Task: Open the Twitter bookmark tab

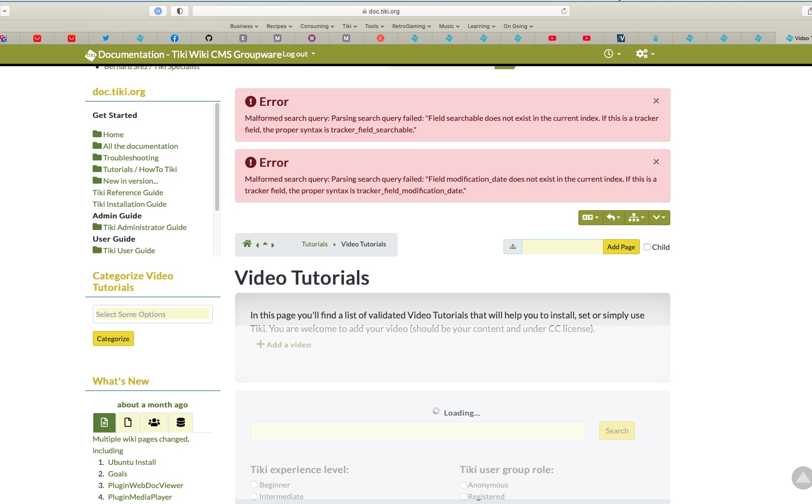Action: coord(106,38)
